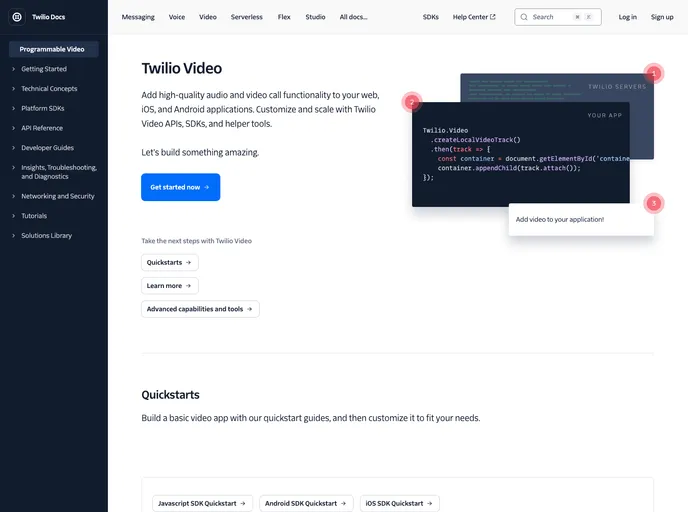This screenshot has height=512, width=688.
Task: Expand the Networking and Security chevron
Action: tap(13, 196)
